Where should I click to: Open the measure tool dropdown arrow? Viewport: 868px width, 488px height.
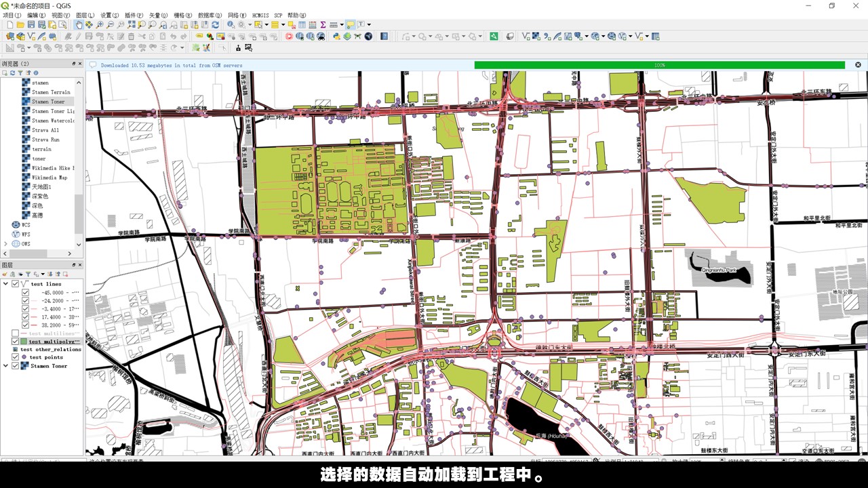pyautogui.click(x=341, y=24)
